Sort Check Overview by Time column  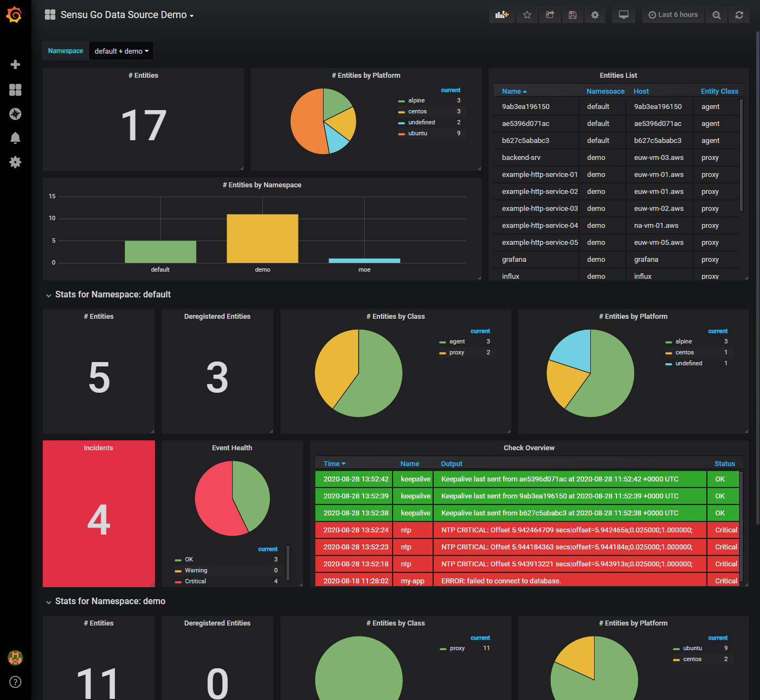tap(335, 464)
